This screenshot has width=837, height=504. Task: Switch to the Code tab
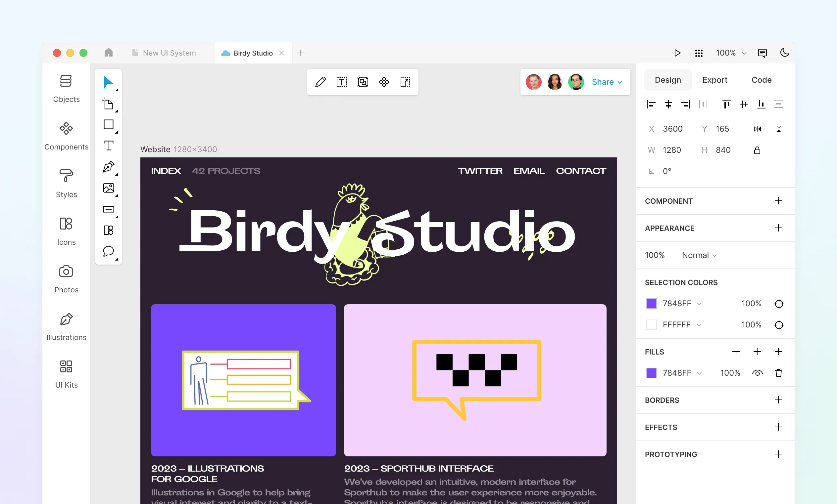[x=761, y=79]
